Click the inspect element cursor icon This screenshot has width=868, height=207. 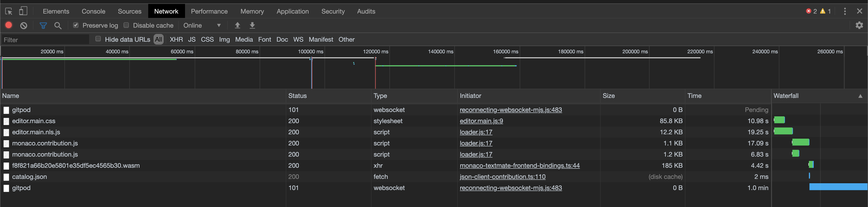tap(9, 11)
